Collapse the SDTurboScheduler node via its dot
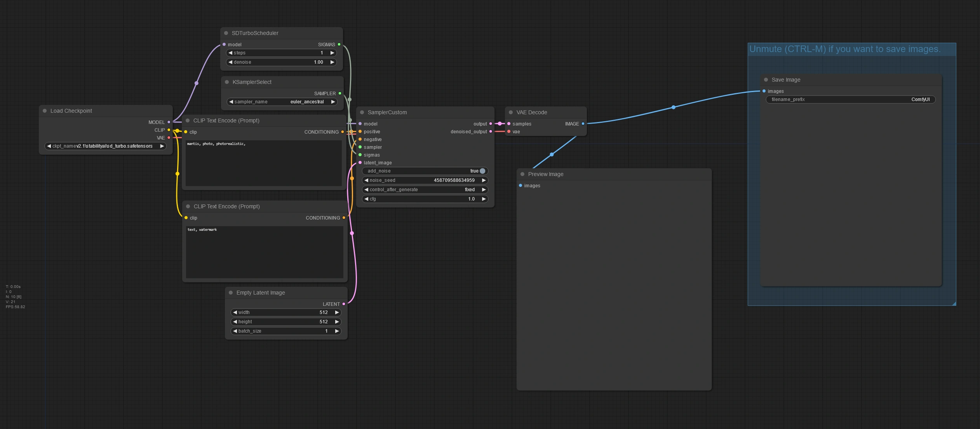 (x=226, y=33)
